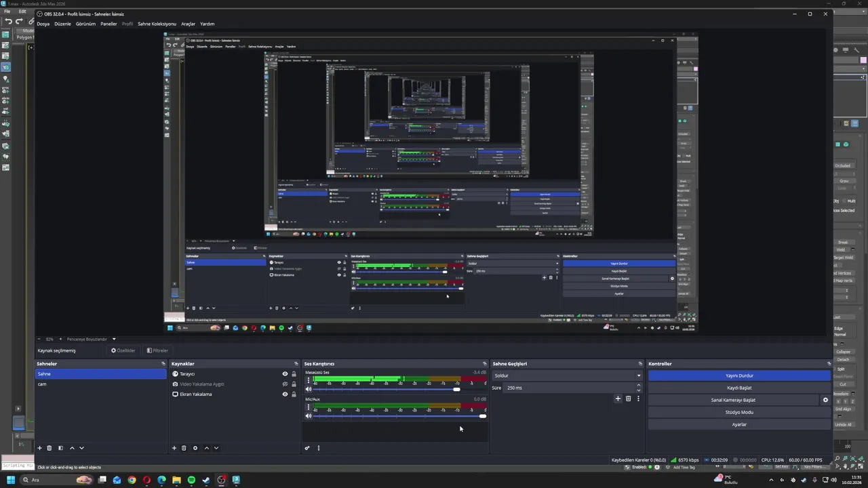The height and width of the screenshot is (488, 868).
Task: Open source properties gear in Kaynaklar toolbar
Action: pyautogui.click(x=195, y=448)
